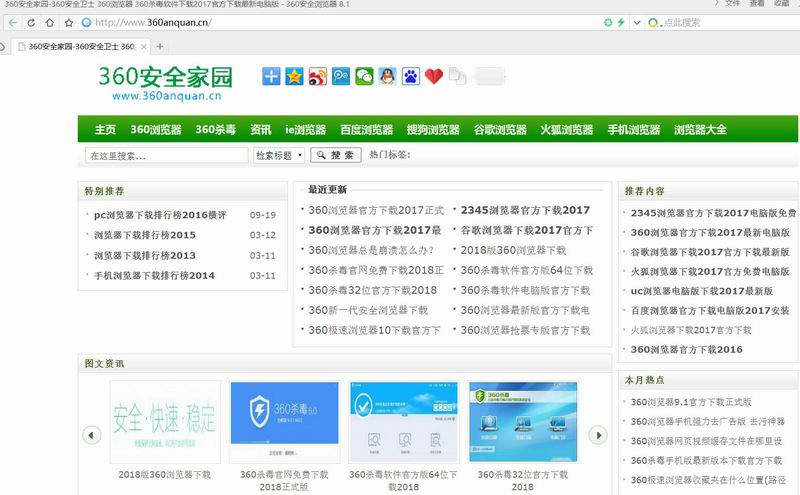Open 2018版360浏览器下载 text link in 最近更新
The height and width of the screenshot is (495, 800).
[513, 251]
